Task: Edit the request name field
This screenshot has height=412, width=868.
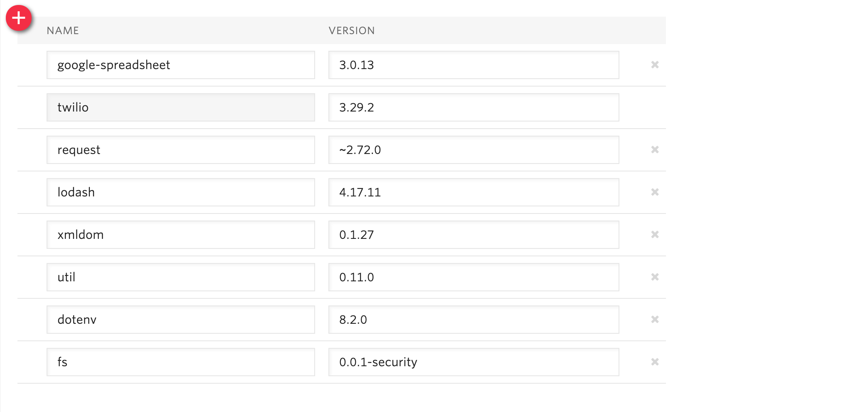Action: [x=181, y=150]
